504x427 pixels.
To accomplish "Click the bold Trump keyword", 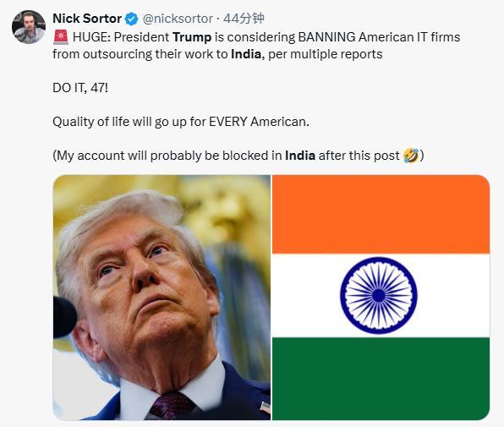I will pyautogui.click(x=192, y=37).
